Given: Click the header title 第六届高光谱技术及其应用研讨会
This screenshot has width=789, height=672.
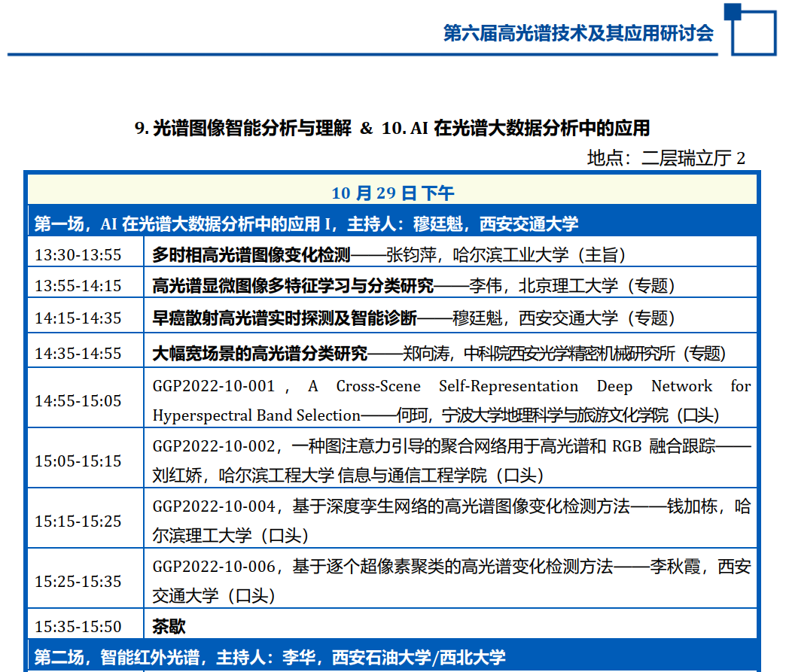Looking at the screenshot, I should coord(577,33).
